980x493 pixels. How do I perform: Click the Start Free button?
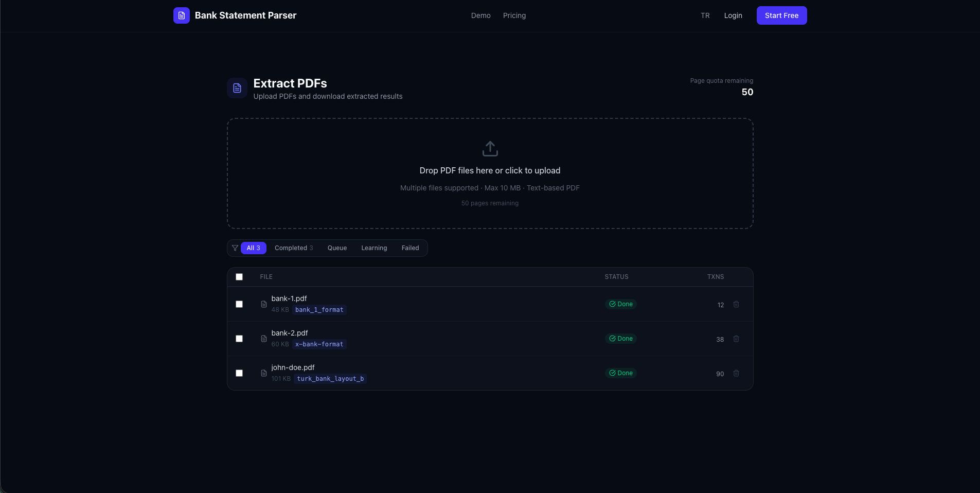(x=781, y=15)
